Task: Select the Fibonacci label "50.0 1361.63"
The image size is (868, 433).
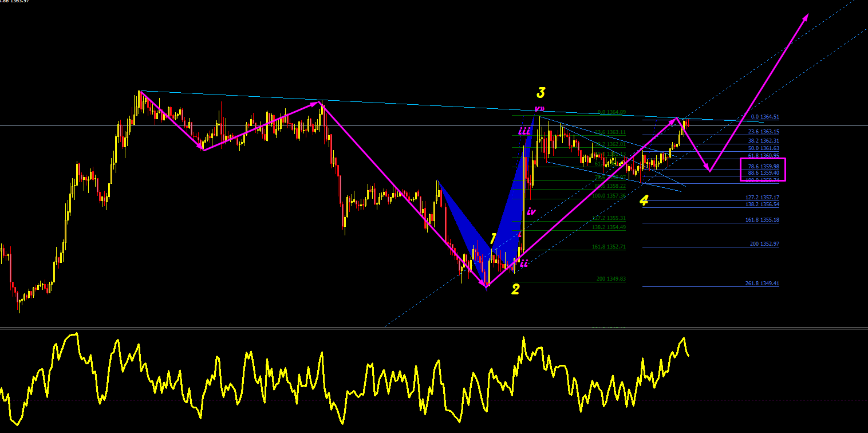Action: coord(764,148)
